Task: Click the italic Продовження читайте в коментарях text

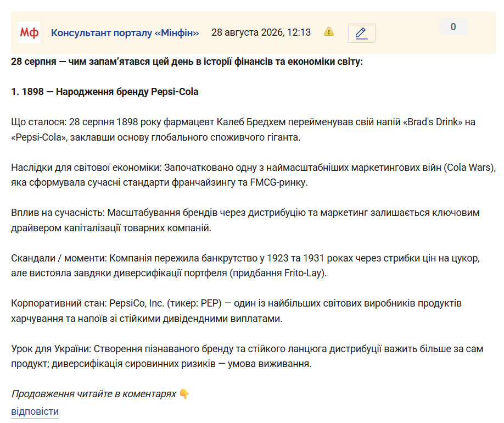Action: coord(93,394)
